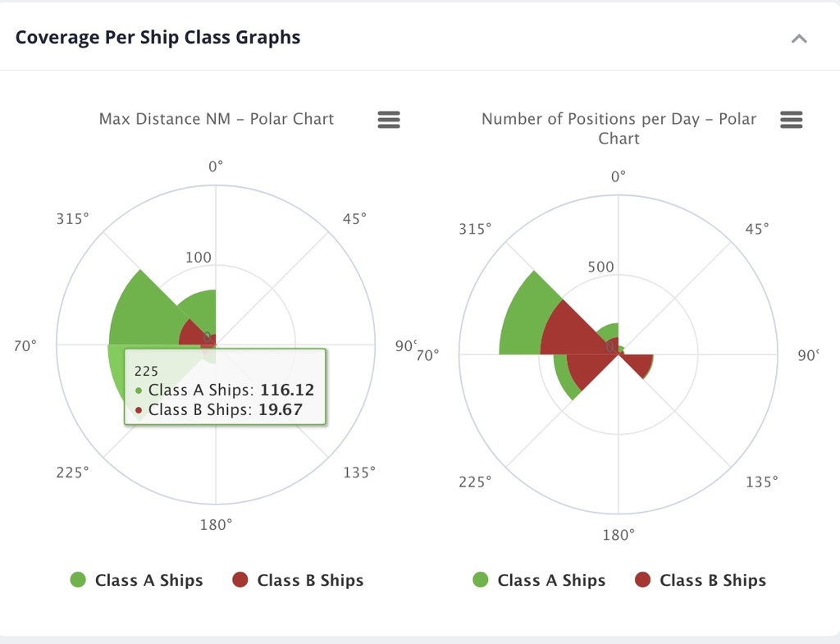Open Number of Positions chart hamburger menu
840x644 pixels.
point(792,120)
